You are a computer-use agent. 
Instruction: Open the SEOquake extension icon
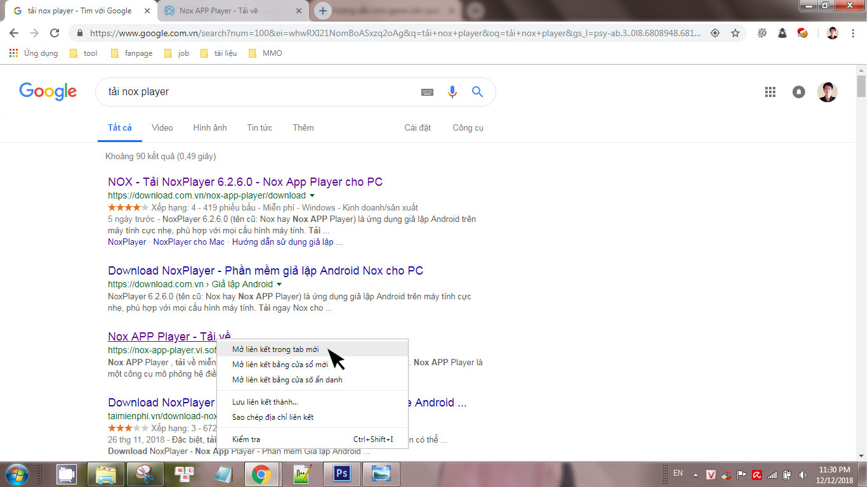click(762, 33)
